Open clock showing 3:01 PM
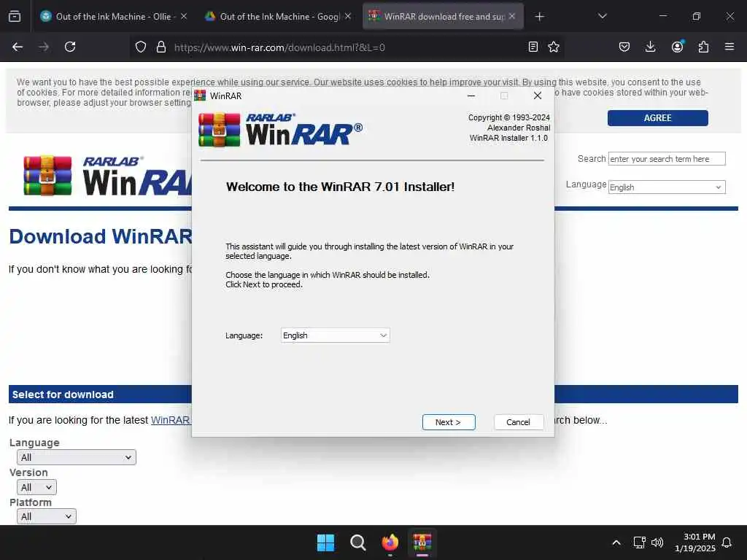Viewport: 747px width, 560px height. [695, 542]
